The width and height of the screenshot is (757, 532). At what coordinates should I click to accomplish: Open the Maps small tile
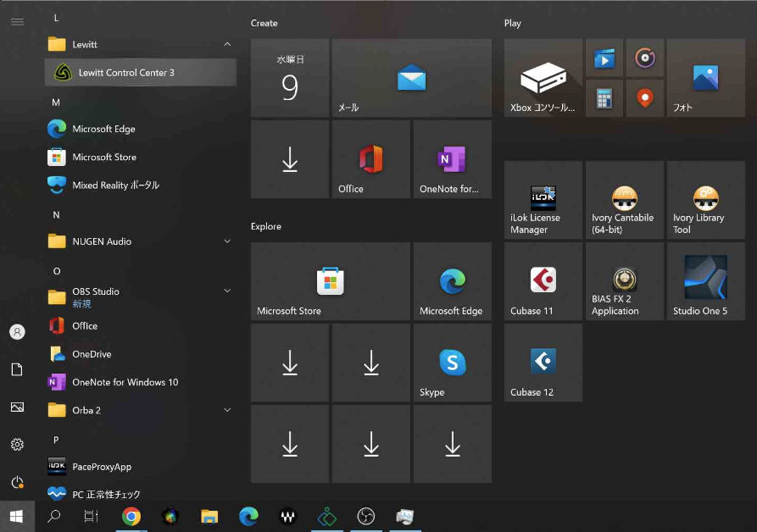645,98
